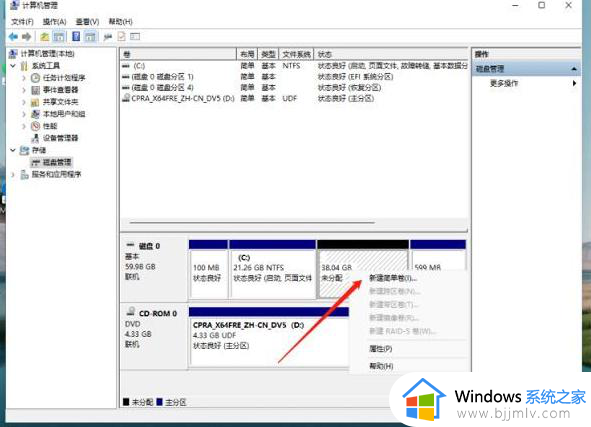
Task: Click the users icon beside 本地用户和组
Action: (x=35, y=114)
